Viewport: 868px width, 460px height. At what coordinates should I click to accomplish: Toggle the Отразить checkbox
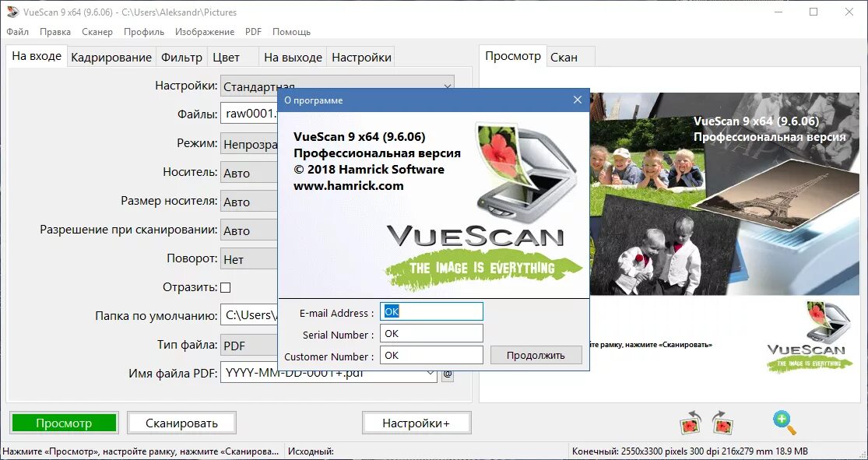pyautogui.click(x=225, y=287)
